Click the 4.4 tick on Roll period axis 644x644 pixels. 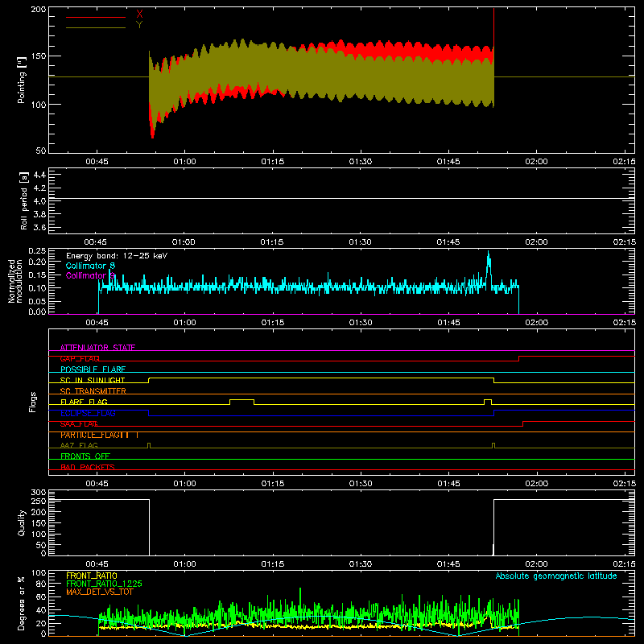39,175
